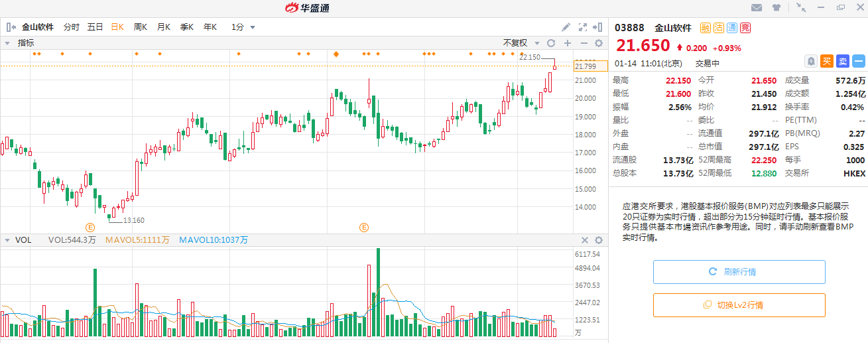Remove stock from watchlist blue minus
The height and width of the screenshot is (343, 868).
858,61
